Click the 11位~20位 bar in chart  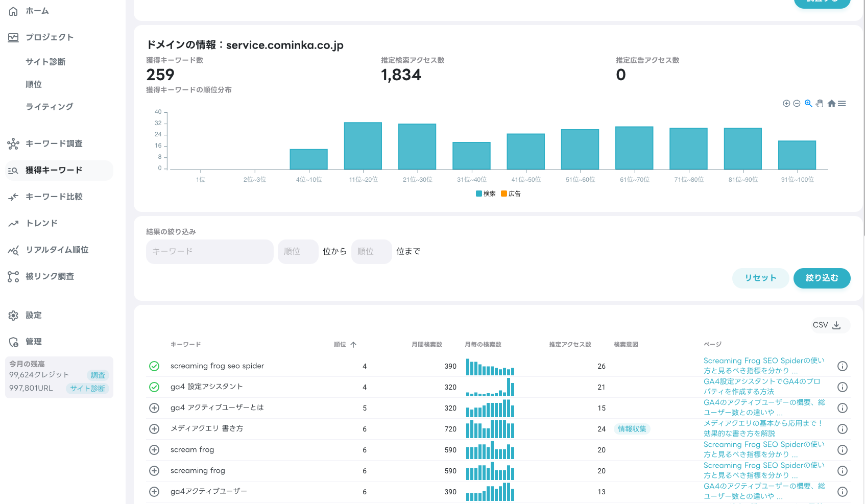(363, 146)
